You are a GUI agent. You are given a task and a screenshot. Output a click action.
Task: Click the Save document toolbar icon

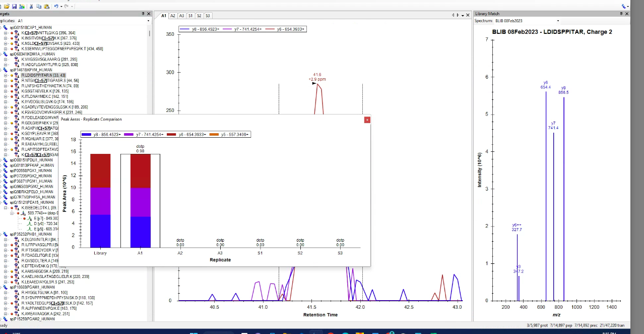[15, 6]
